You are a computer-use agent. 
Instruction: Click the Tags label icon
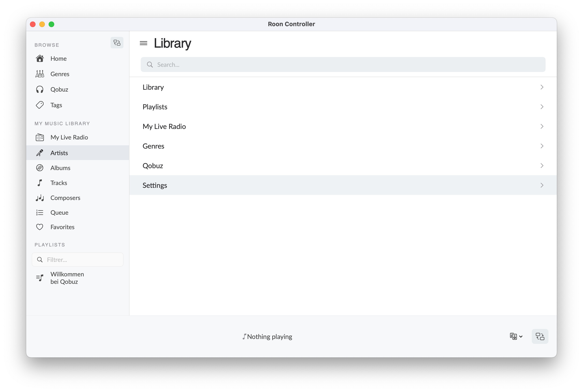click(40, 105)
